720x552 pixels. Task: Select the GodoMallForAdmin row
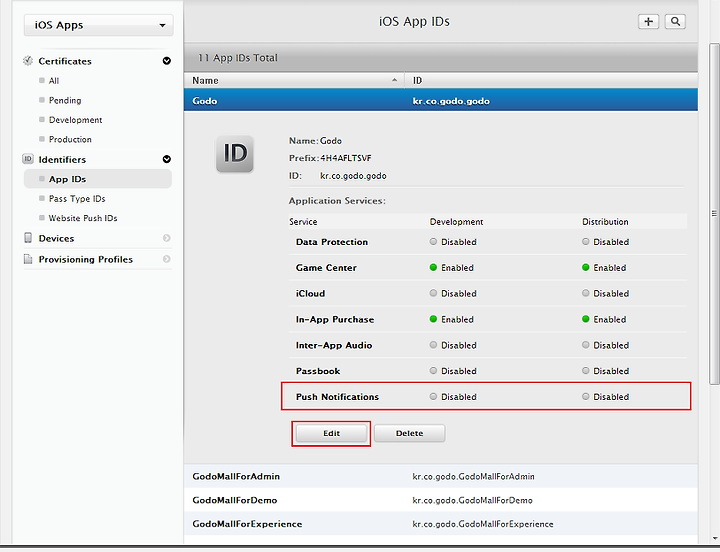[x=441, y=476]
